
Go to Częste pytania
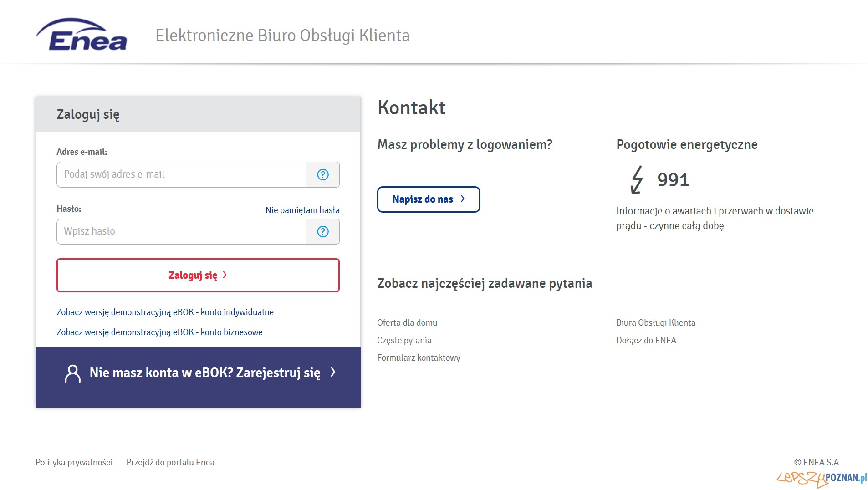tap(404, 340)
